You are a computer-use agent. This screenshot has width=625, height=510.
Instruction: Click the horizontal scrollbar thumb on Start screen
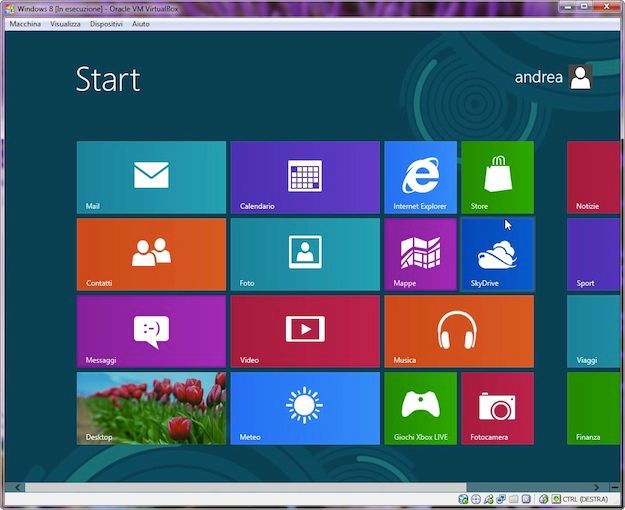point(246,487)
